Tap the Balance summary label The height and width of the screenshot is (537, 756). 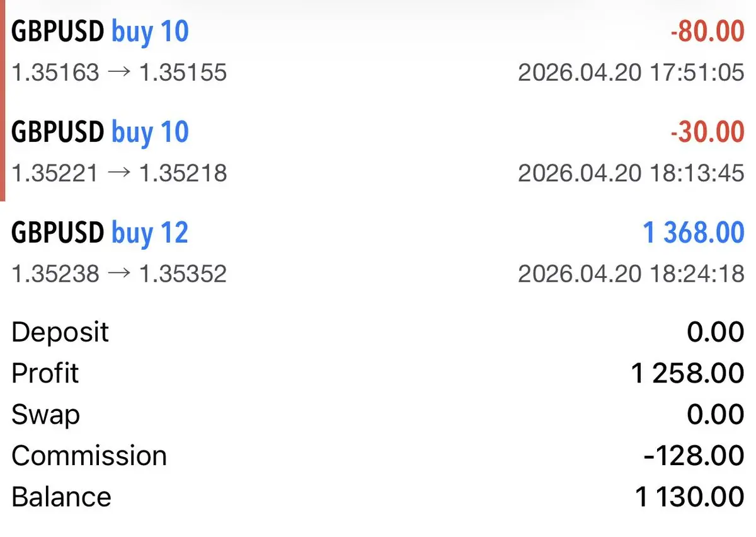[61, 497]
